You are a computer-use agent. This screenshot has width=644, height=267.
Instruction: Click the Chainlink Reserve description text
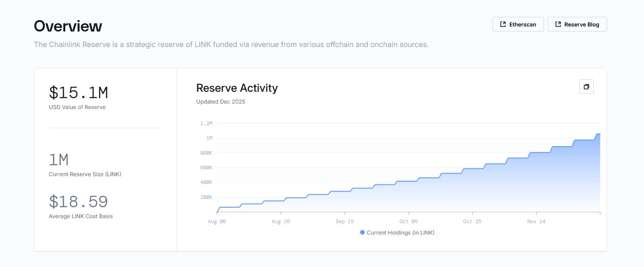(x=230, y=44)
